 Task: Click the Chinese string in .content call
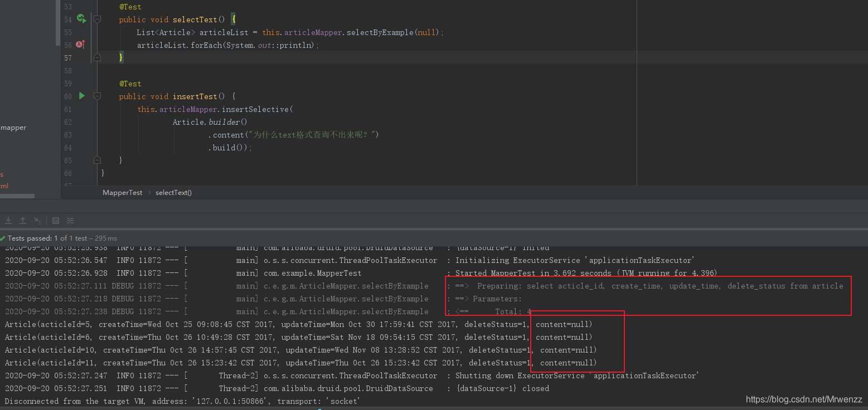(312, 135)
